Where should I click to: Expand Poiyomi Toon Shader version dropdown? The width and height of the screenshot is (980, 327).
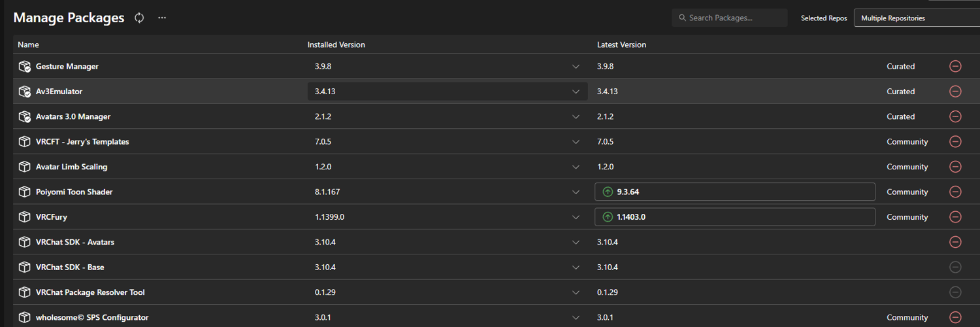tap(448, 192)
